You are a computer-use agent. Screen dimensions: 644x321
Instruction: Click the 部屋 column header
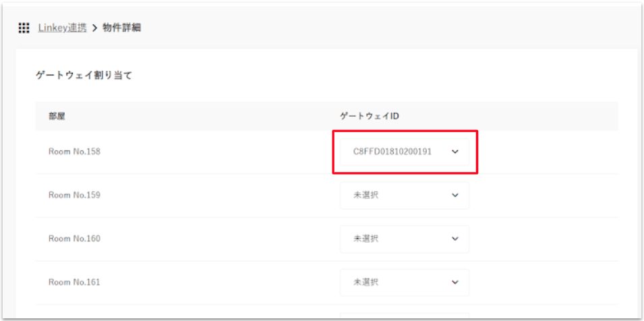coord(57,116)
